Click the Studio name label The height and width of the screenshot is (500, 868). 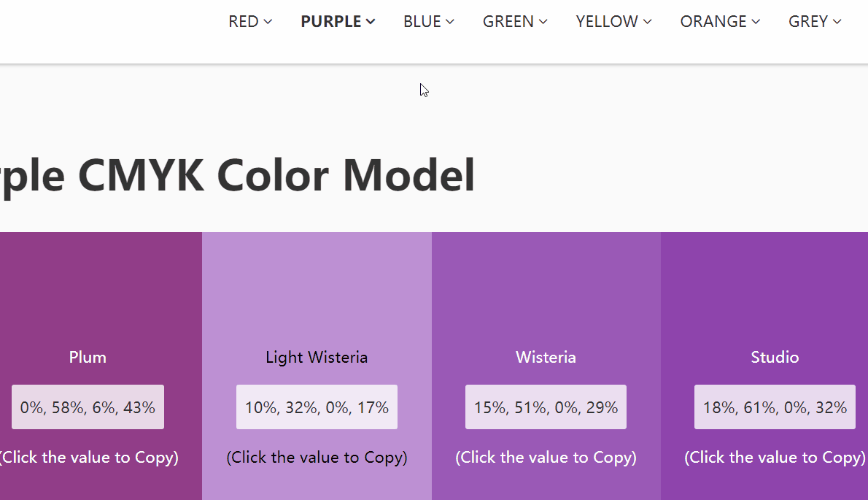point(775,357)
